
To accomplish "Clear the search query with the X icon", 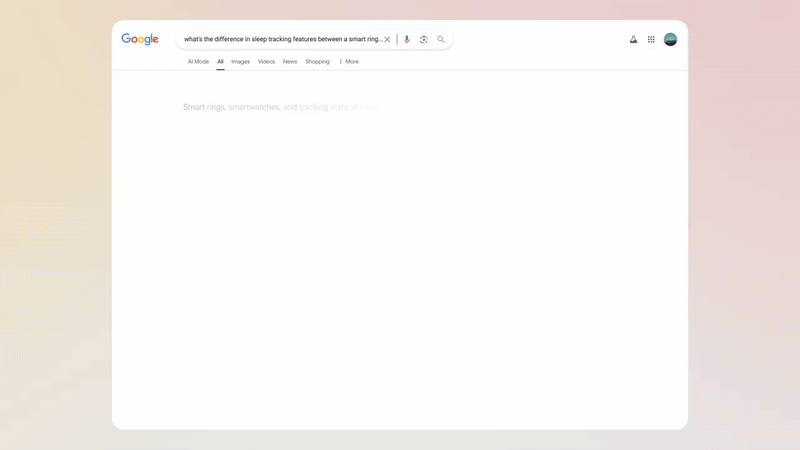I will point(387,40).
